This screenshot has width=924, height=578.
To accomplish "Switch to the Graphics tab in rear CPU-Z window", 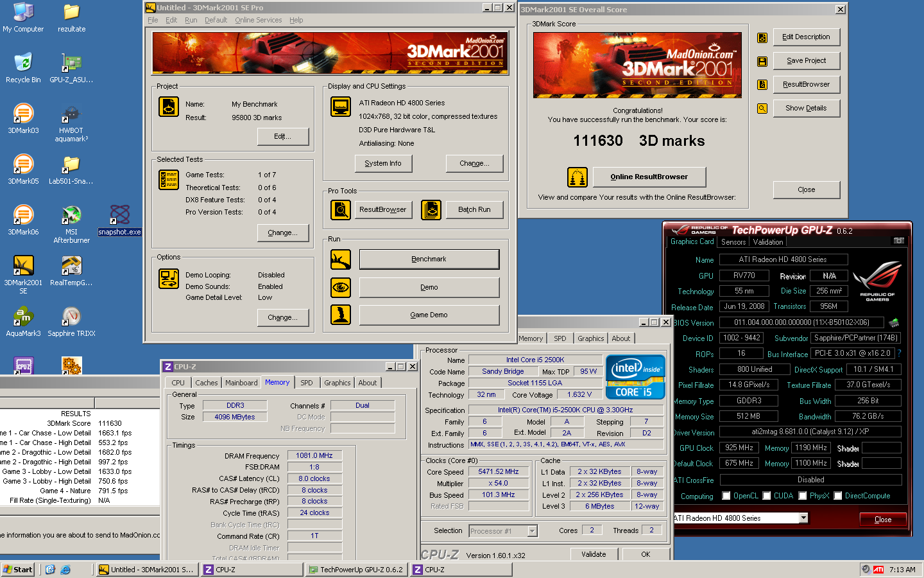I will tap(590, 338).
